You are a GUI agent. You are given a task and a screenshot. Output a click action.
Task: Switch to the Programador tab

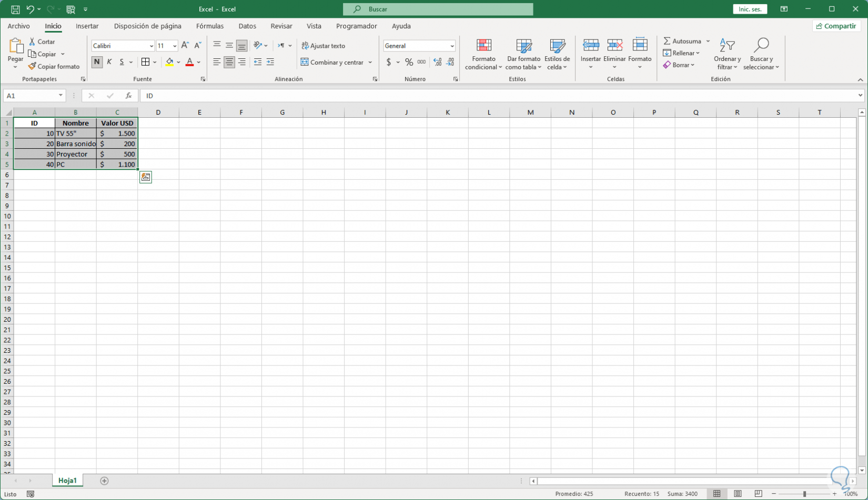click(357, 26)
